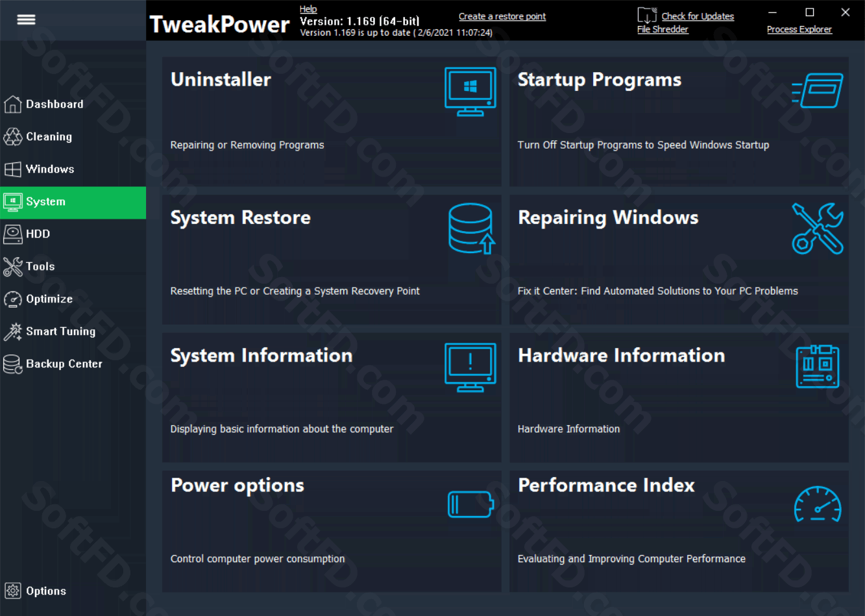Click the System Information monitor icon
Image resolution: width=865 pixels, height=616 pixels.
click(x=470, y=367)
